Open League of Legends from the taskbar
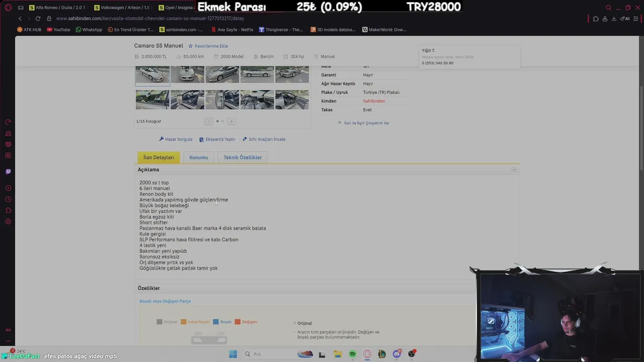 (x=382, y=354)
